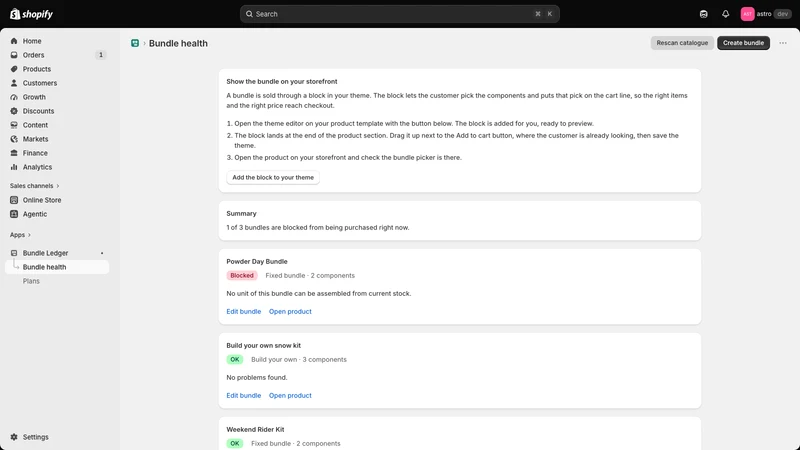Click the dev badge in top bar
The width and height of the screenshot is (800, 450).
783,14
